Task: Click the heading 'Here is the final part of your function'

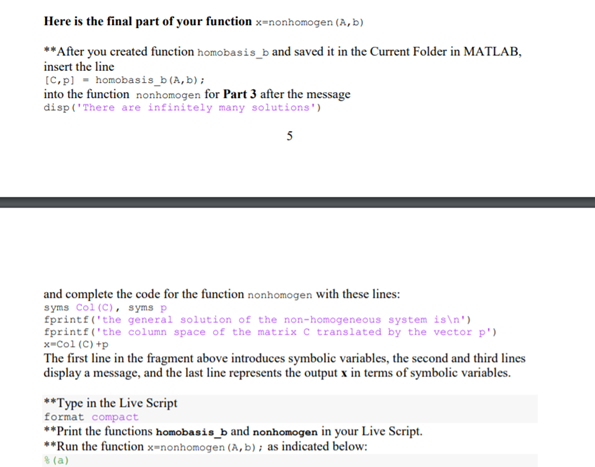Action: pyautogui.click(x=148, y=21)
